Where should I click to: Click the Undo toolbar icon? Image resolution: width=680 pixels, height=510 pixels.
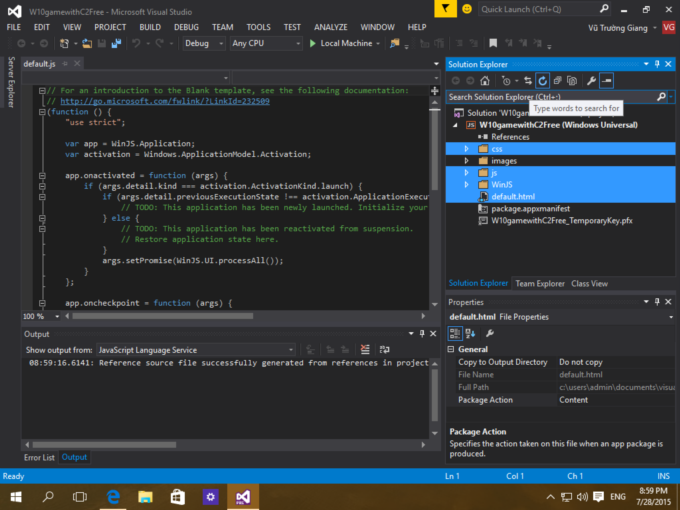(136, 43)
